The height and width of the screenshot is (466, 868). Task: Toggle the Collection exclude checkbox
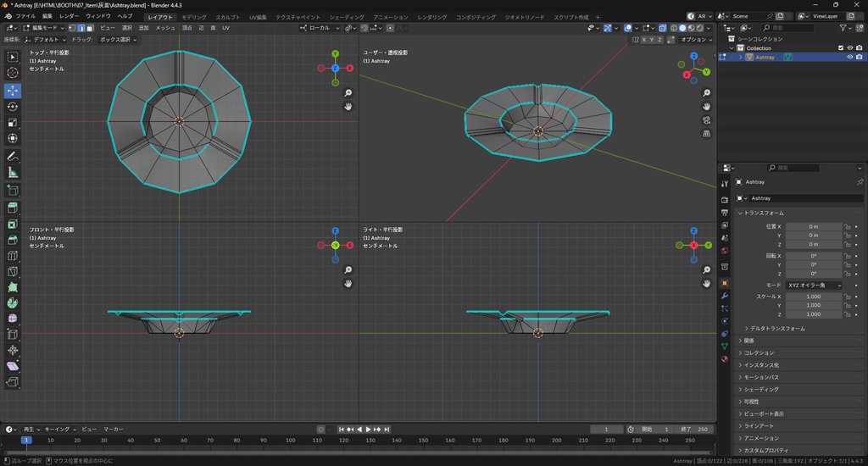841,48
